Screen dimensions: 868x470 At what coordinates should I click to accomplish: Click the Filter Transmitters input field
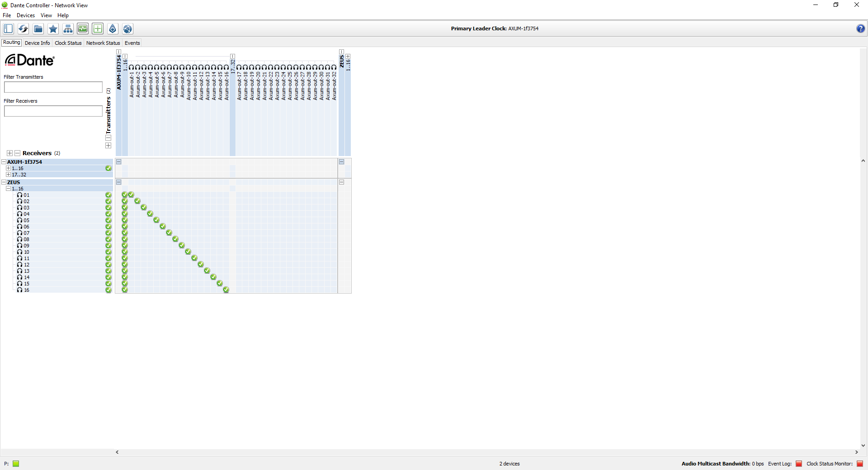pos(53,87)
